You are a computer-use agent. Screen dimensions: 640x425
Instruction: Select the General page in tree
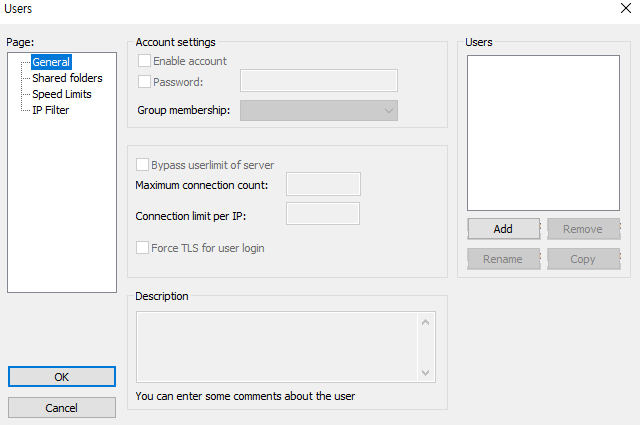click(51, 62)
